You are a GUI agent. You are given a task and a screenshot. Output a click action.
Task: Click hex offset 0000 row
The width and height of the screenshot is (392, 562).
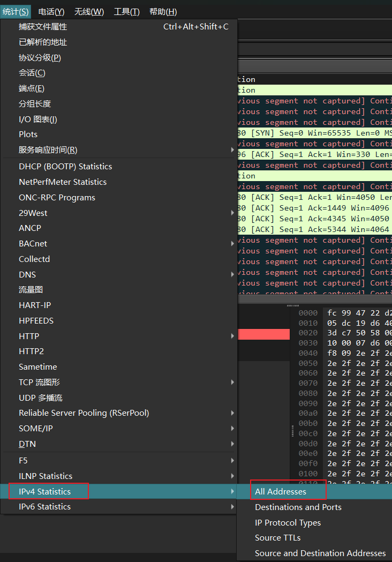pyautogui.click(x=308, y=313)
